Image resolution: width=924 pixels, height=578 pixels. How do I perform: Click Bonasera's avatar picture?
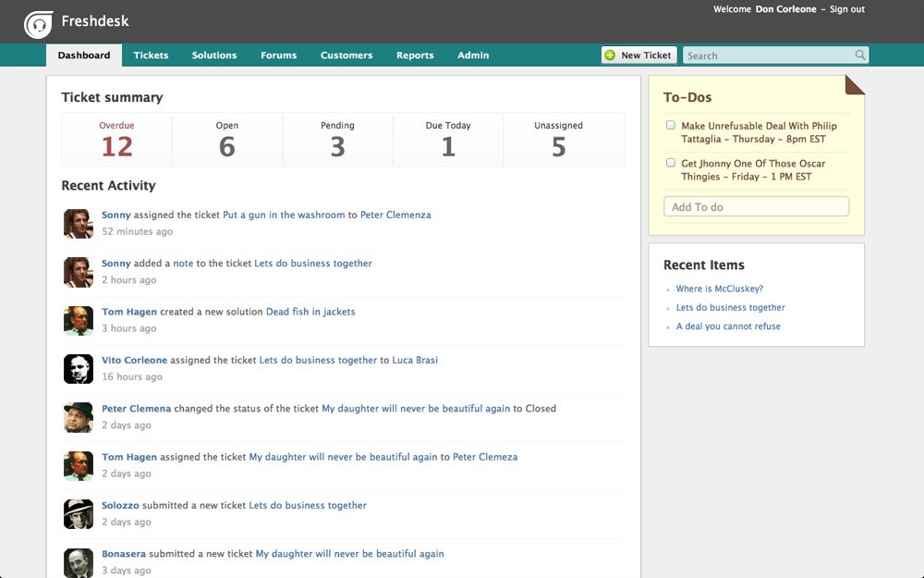(x=79, y=562)
